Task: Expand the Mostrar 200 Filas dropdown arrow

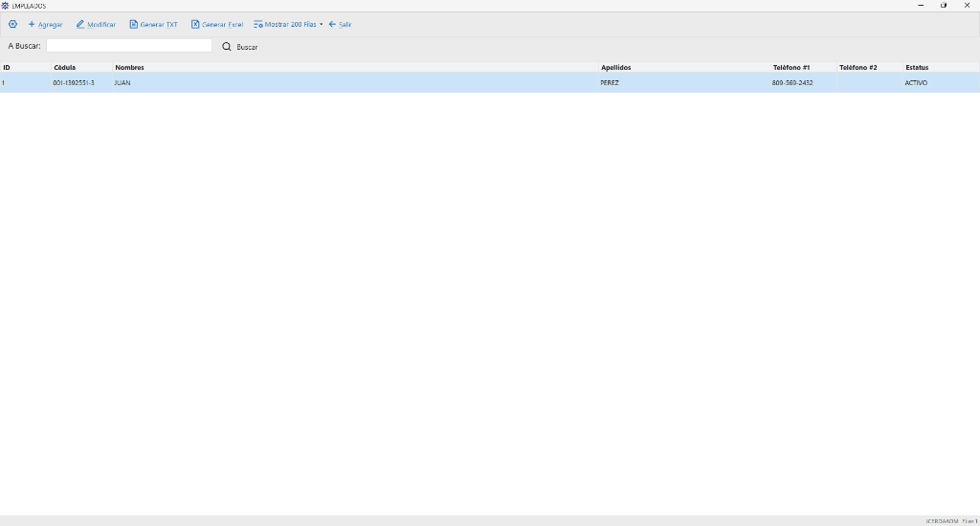Action: (322, 24)
